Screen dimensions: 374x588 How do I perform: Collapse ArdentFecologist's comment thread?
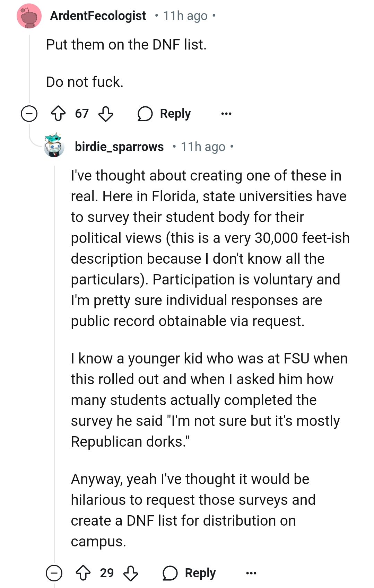pyautogui.click(x=29, y=114)
